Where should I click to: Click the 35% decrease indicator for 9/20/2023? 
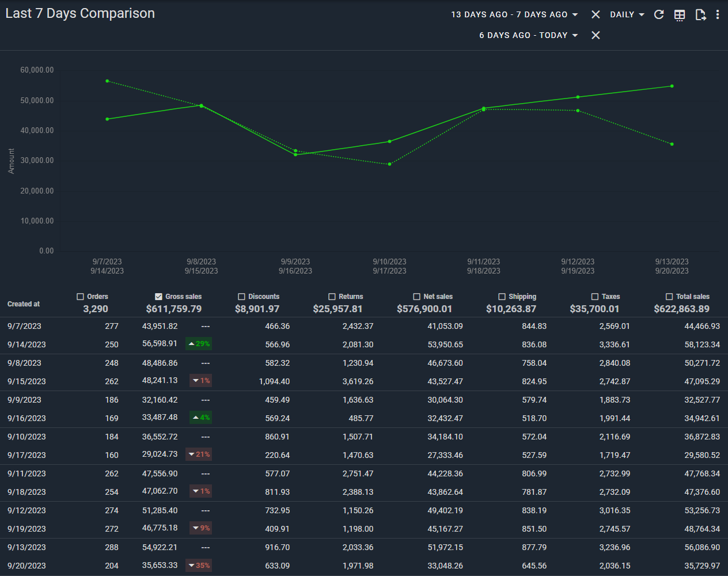coord(199,565)
